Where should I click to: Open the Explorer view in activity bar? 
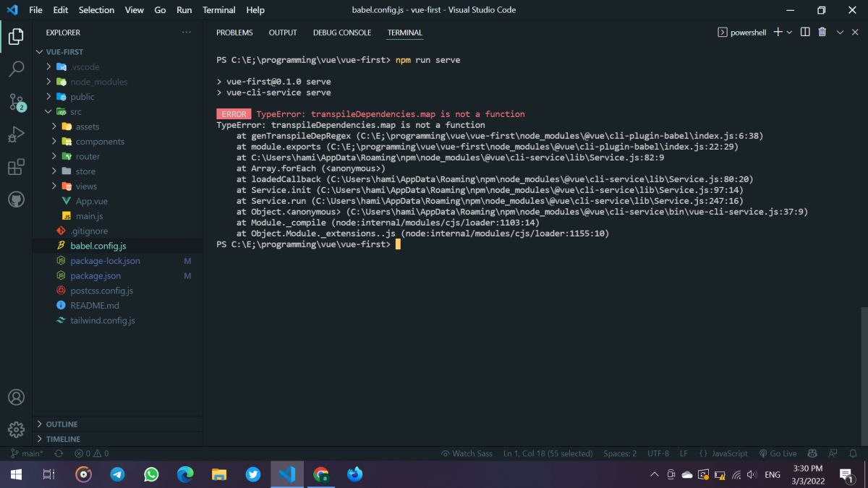click(16, 35)
